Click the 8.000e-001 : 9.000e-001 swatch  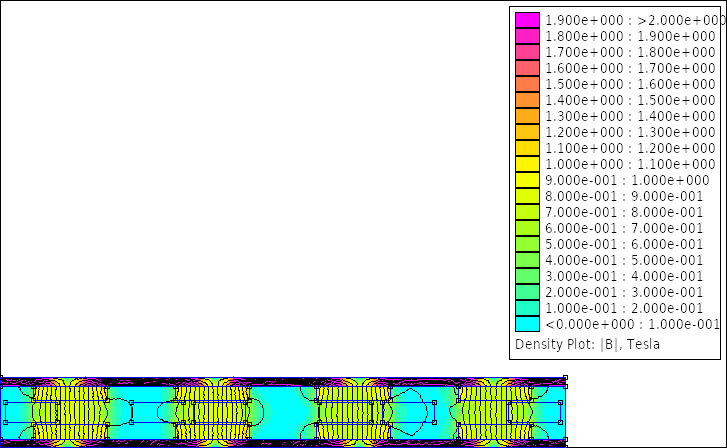tap(527, 196)
